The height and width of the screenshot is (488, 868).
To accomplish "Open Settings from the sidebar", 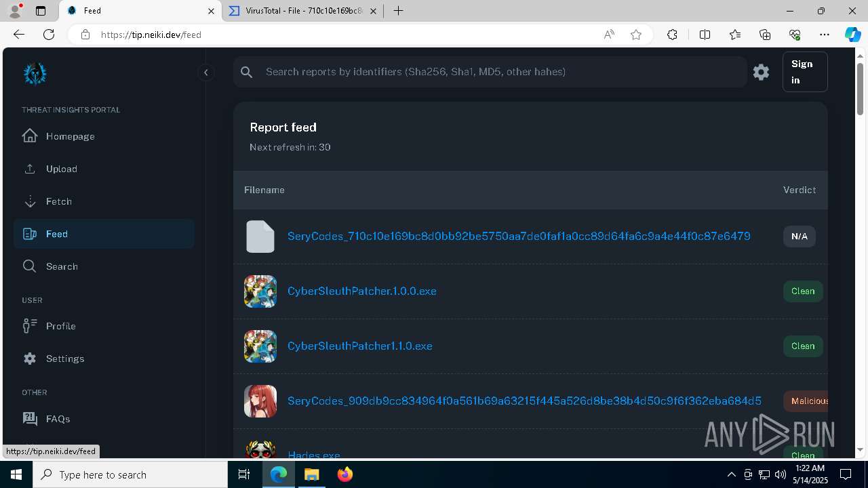I will coord(104,359).
